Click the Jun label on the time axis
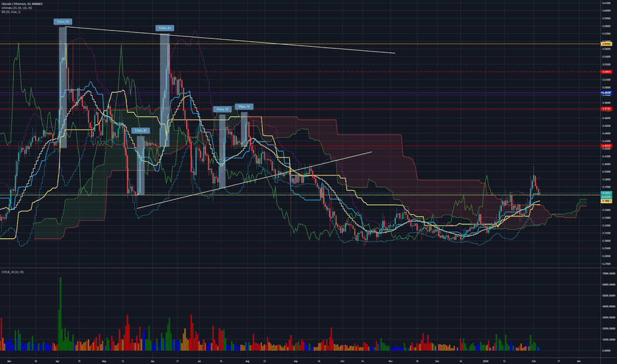The width and height of the screenshot is (617, 364). (x=152, y=361)
